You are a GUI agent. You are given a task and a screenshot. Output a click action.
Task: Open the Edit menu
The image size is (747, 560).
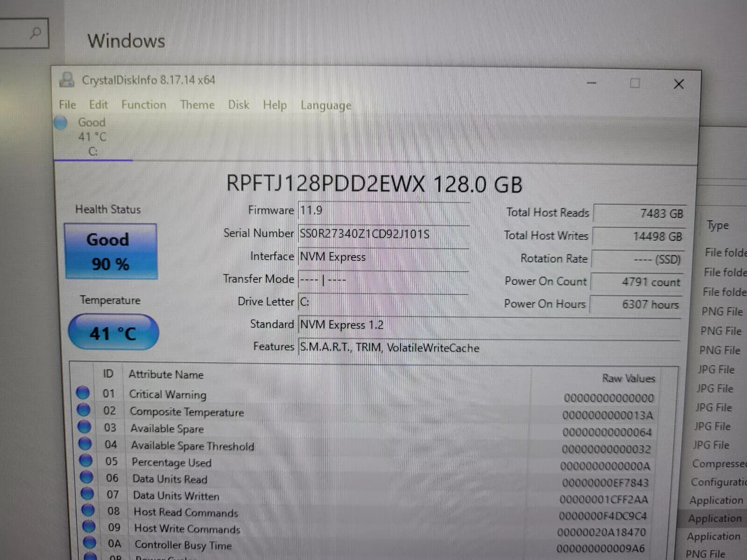point(99,105)
